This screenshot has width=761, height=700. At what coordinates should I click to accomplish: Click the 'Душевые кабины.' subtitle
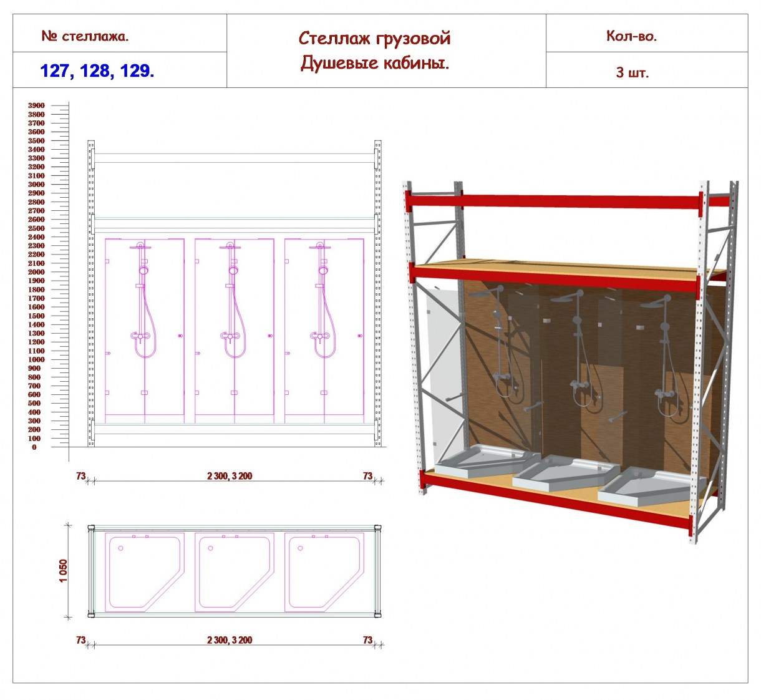tap(374, 62)
